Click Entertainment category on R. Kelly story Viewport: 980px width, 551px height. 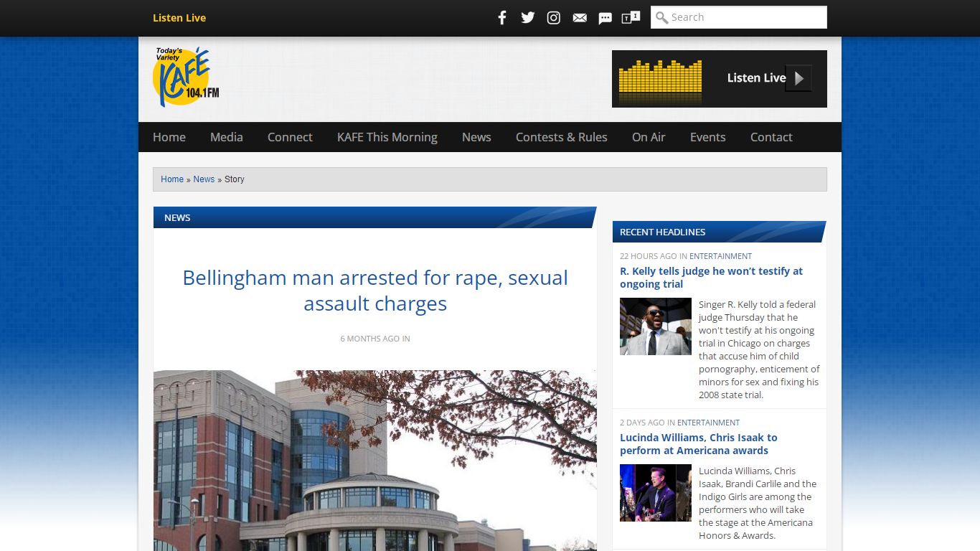pyautogui.click(x=720, y=256)
